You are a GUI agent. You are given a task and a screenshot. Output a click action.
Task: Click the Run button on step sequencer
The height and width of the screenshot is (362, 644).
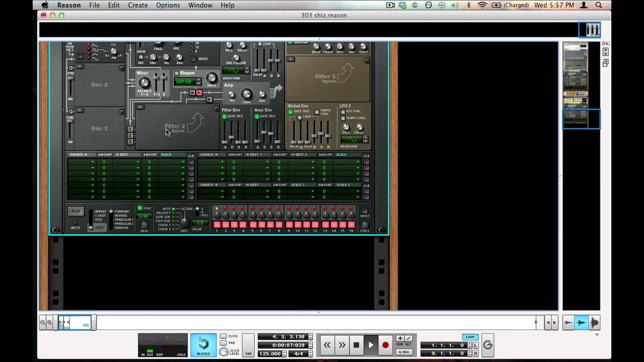[x=75, y=211]
